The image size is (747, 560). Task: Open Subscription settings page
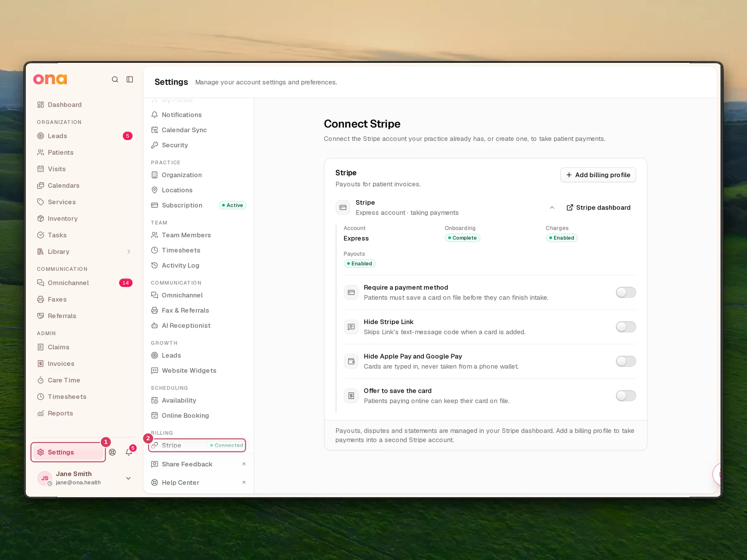pos(198,206)
